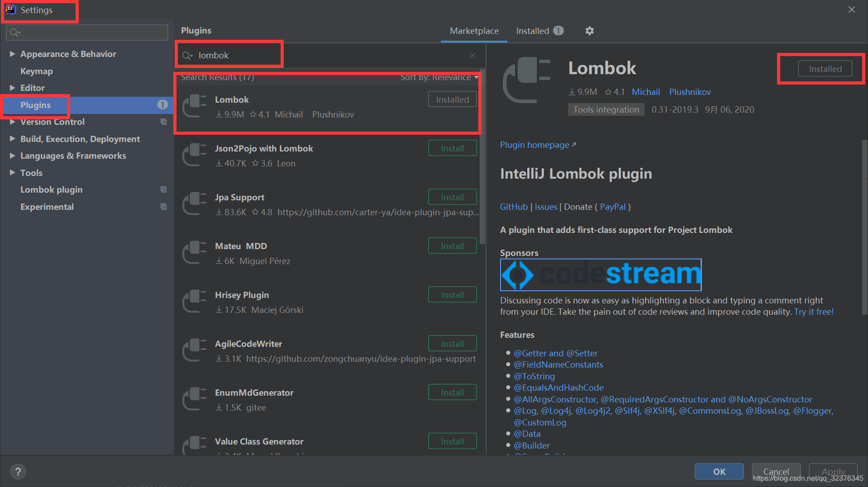Click the Lombok plugin icon in results
868x487 pixels.
pyautogui.click(x=195, y=106)
